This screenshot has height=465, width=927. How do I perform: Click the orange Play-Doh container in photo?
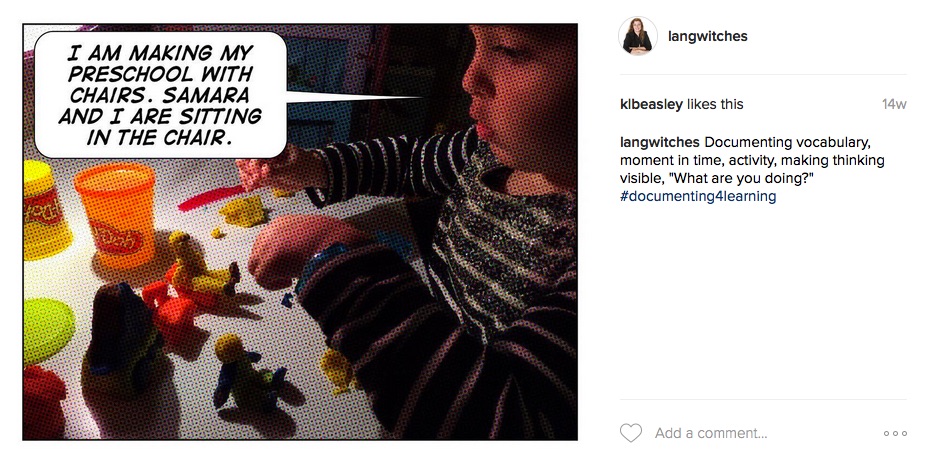[117, 213]
